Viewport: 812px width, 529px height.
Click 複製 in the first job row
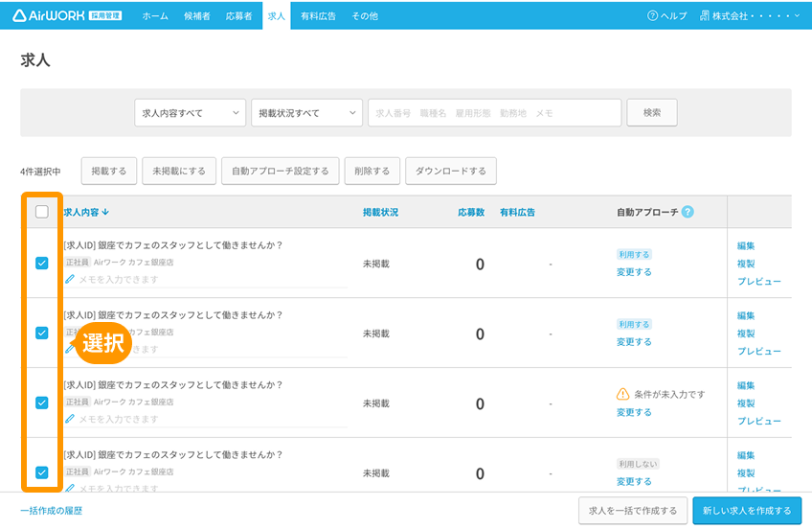(x=746, y=264)
